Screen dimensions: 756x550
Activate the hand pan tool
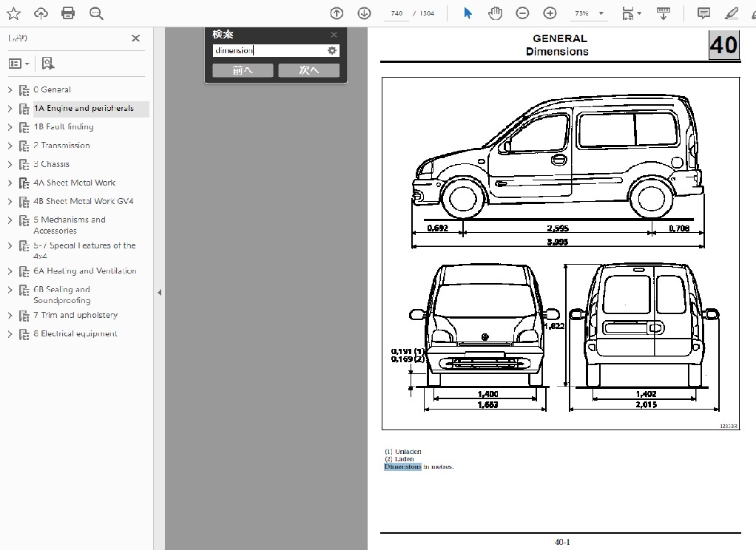pos(495,13)
